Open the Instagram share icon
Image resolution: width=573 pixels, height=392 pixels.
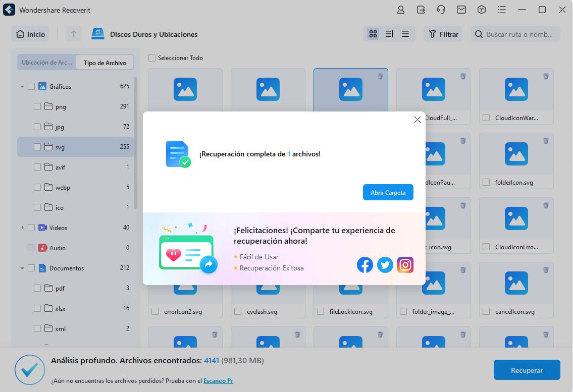[x=405, y=264]
